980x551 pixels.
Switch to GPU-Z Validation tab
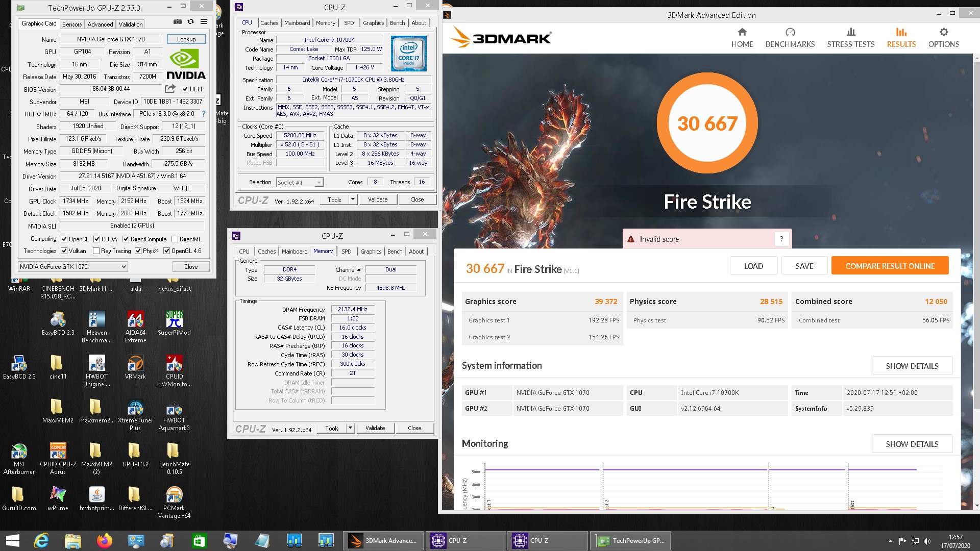pyautogui.click(x=131, y=24)
